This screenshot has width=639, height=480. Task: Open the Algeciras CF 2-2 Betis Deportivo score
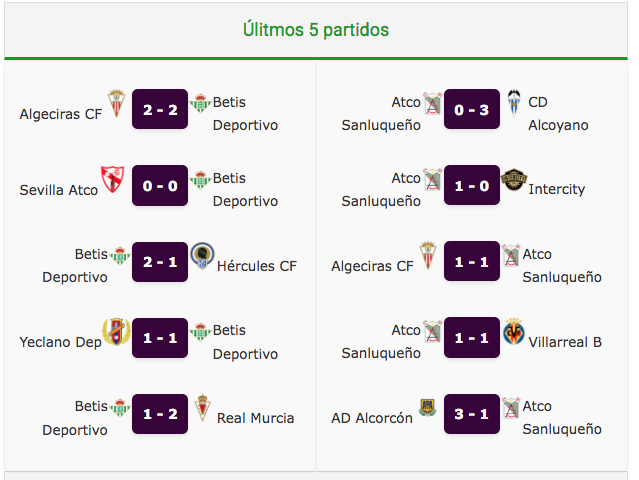(160, 109)
